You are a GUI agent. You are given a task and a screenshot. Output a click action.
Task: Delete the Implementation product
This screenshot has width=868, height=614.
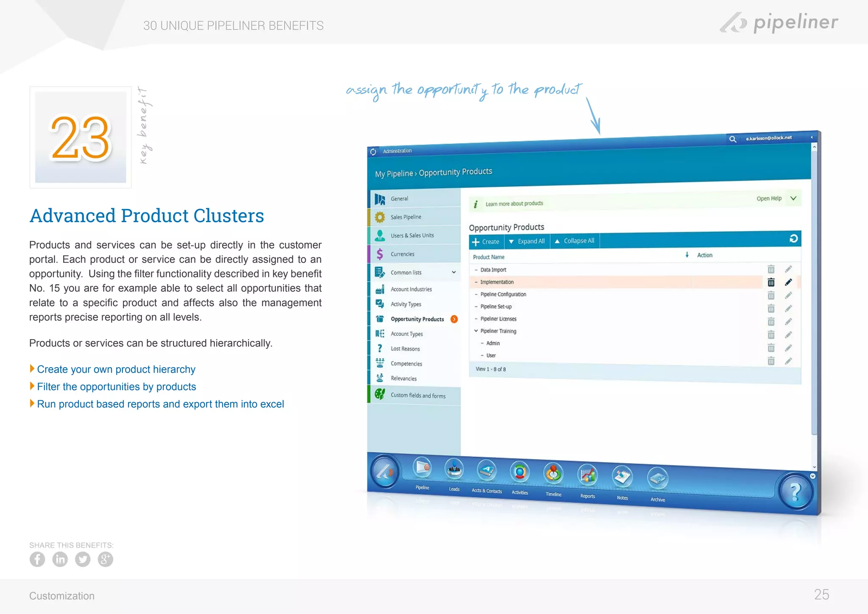(771, 282)
